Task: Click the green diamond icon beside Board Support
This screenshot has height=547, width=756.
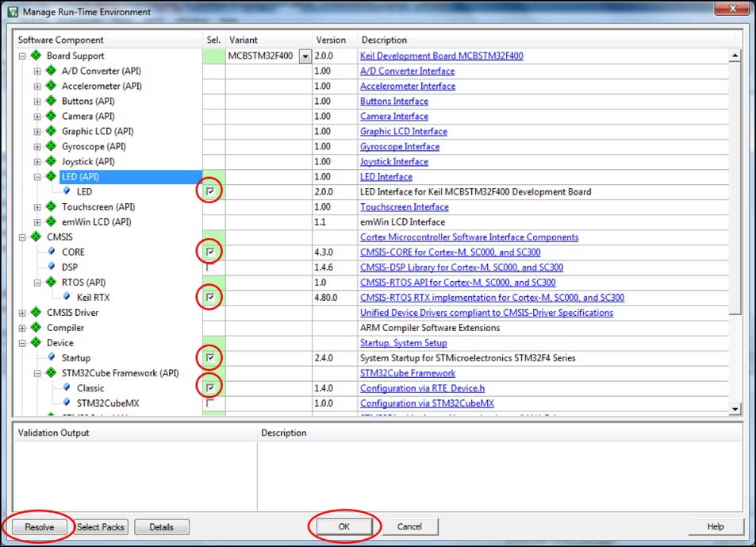Action: coord(36,56)
